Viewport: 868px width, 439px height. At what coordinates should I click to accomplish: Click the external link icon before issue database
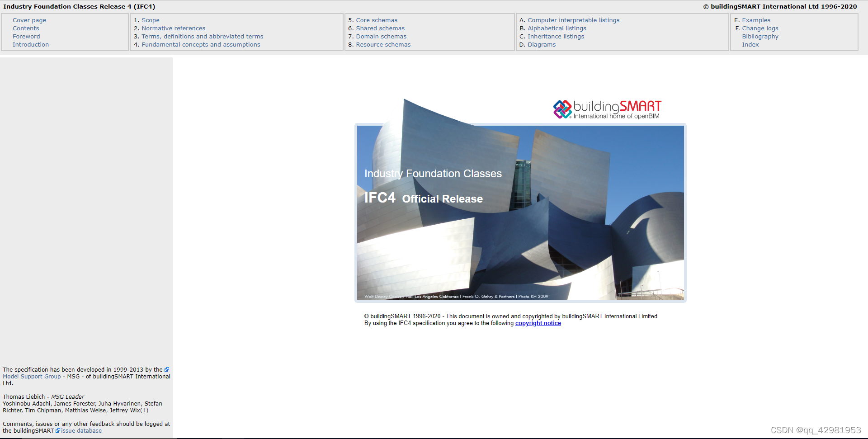click(58, 431)
